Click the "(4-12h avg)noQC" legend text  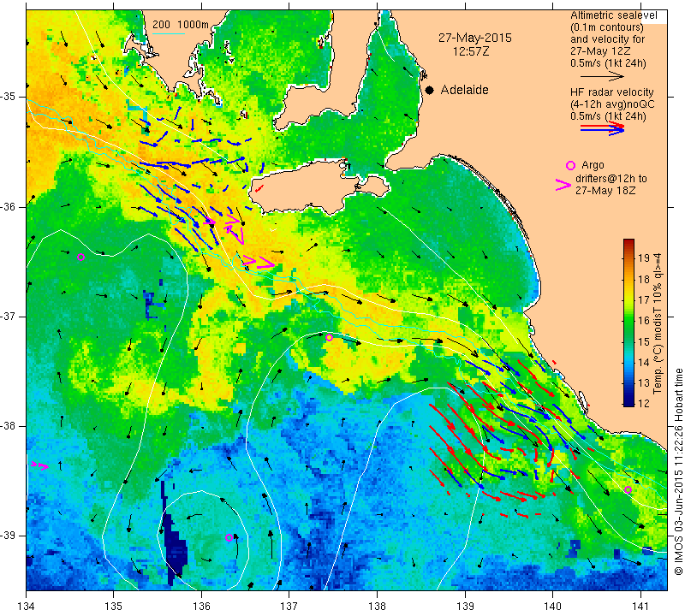(612, 104)
